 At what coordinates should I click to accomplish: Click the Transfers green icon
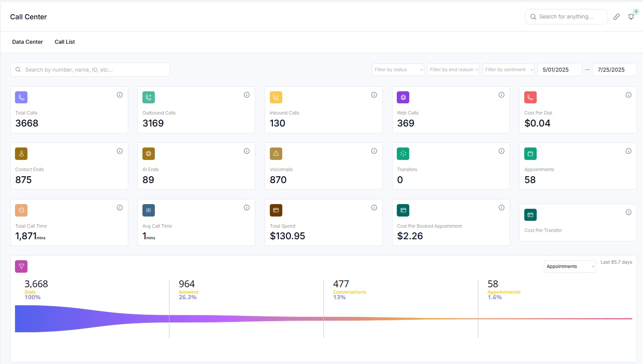tap(403, 153)
